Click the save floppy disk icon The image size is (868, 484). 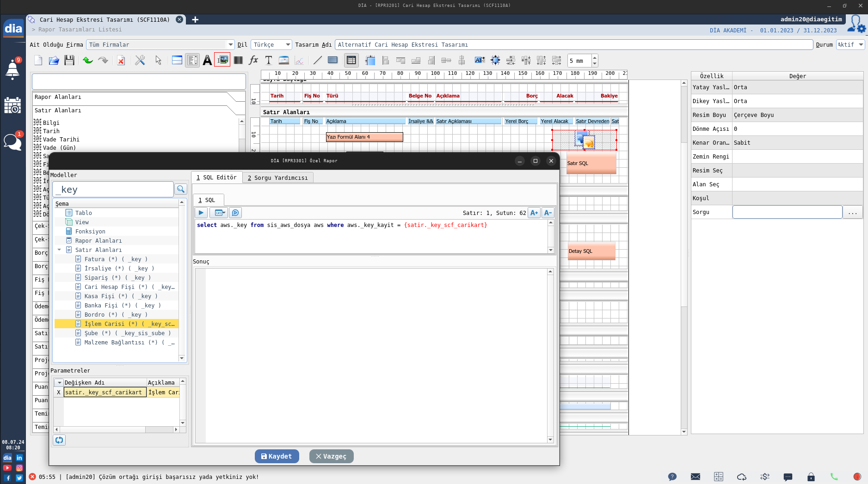tap(69, 60)
